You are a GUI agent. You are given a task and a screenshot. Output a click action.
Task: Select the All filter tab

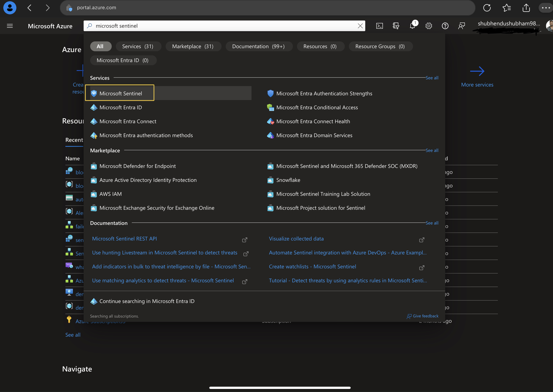[101, 46]
